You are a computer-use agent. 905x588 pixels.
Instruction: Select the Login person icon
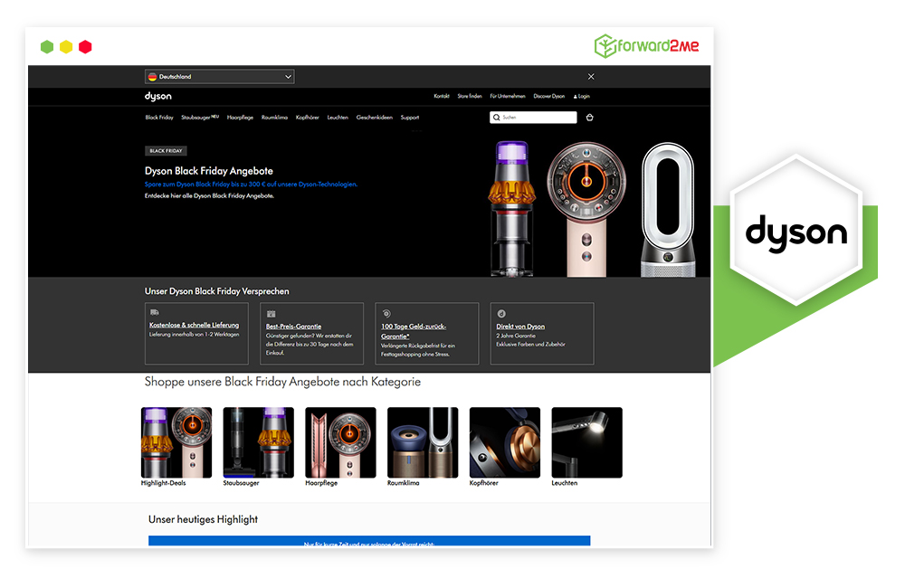[576, 96]
